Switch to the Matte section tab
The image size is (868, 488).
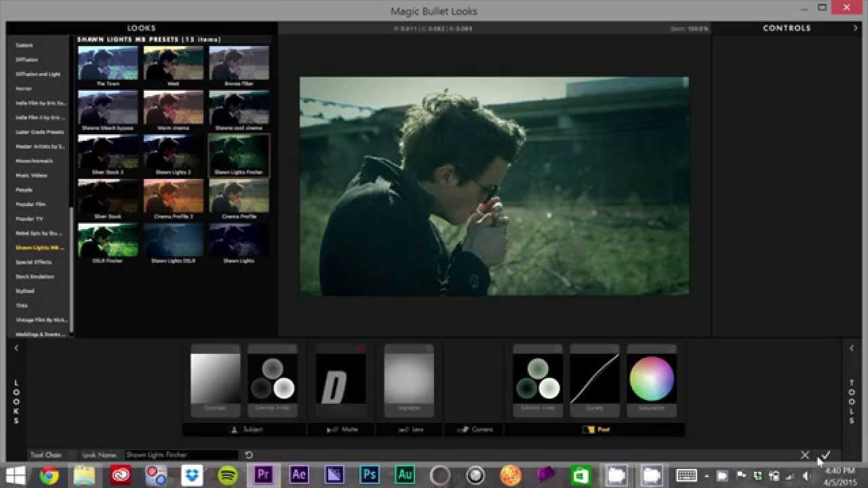pos(342,429)
